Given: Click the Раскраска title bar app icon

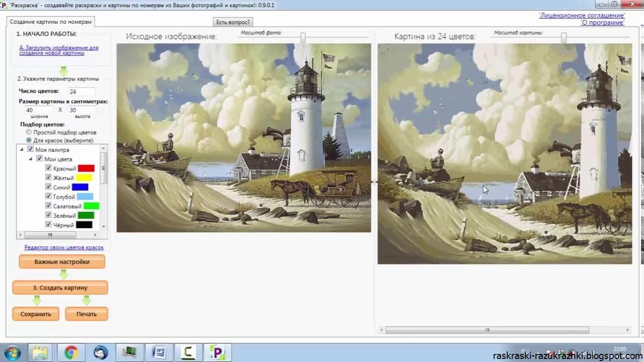Looking at the screenshot, I should pos(5,5).
